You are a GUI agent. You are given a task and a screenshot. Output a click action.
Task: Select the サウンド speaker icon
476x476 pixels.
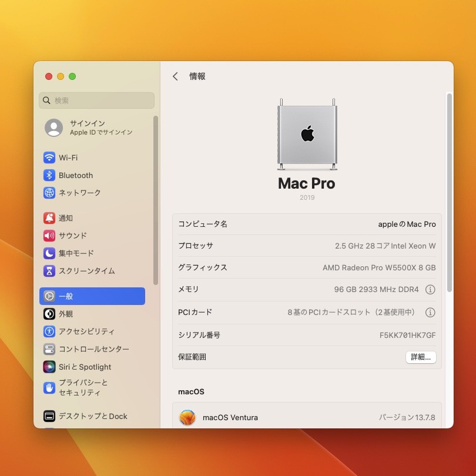pos(49,236)
